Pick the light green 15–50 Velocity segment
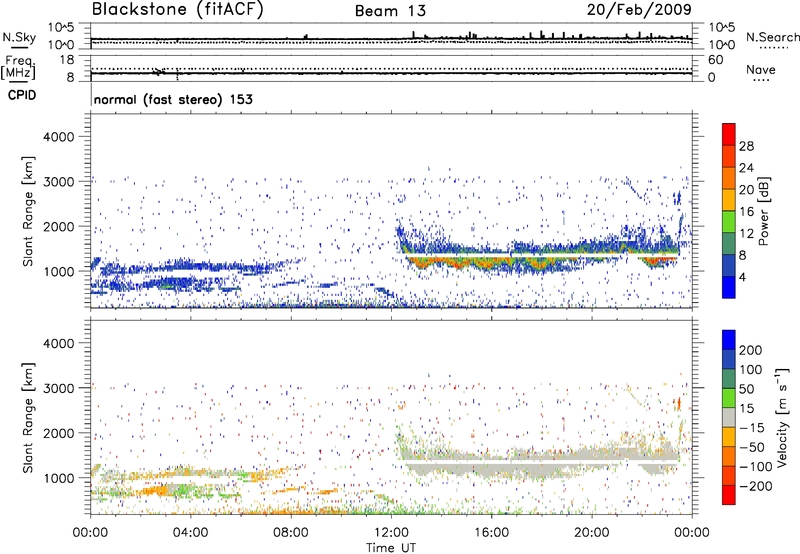 (729, 398)
